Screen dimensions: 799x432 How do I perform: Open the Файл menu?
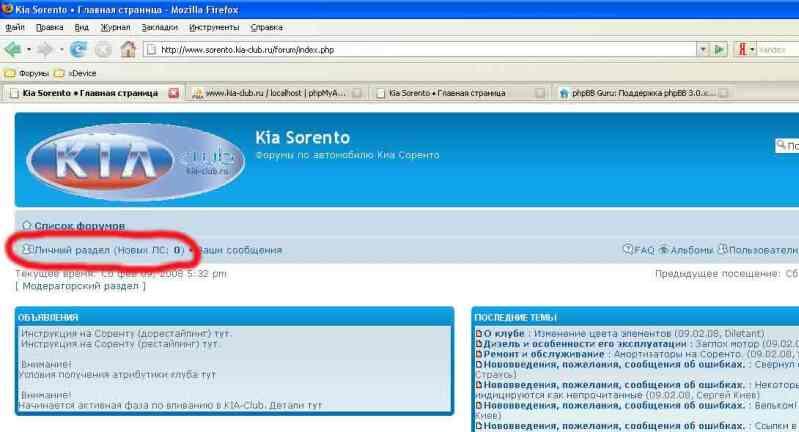click(15, 28)
